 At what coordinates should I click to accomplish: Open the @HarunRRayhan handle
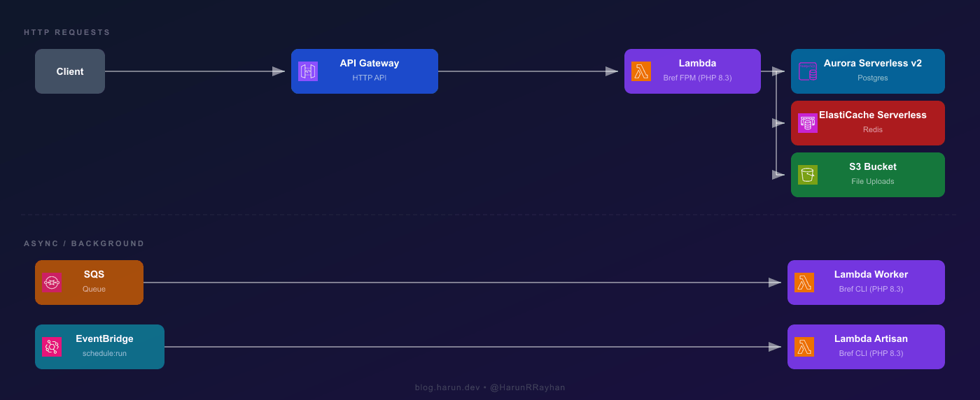(527, 387)
